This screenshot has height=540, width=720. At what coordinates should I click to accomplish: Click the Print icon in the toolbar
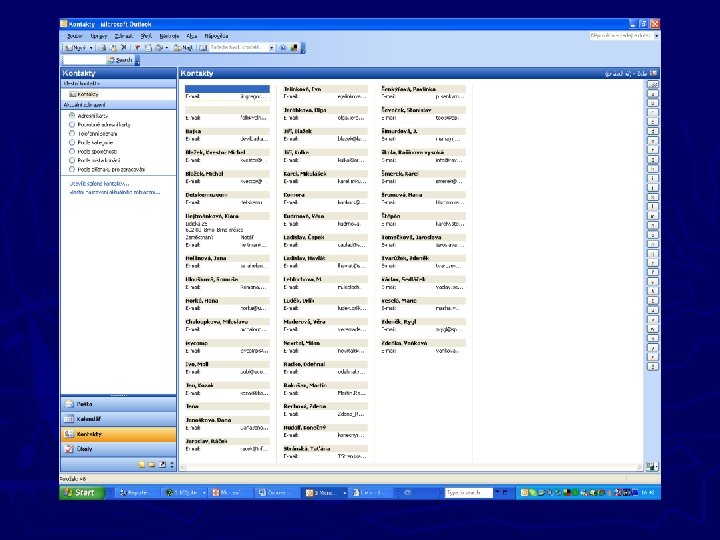pos(102,48)
